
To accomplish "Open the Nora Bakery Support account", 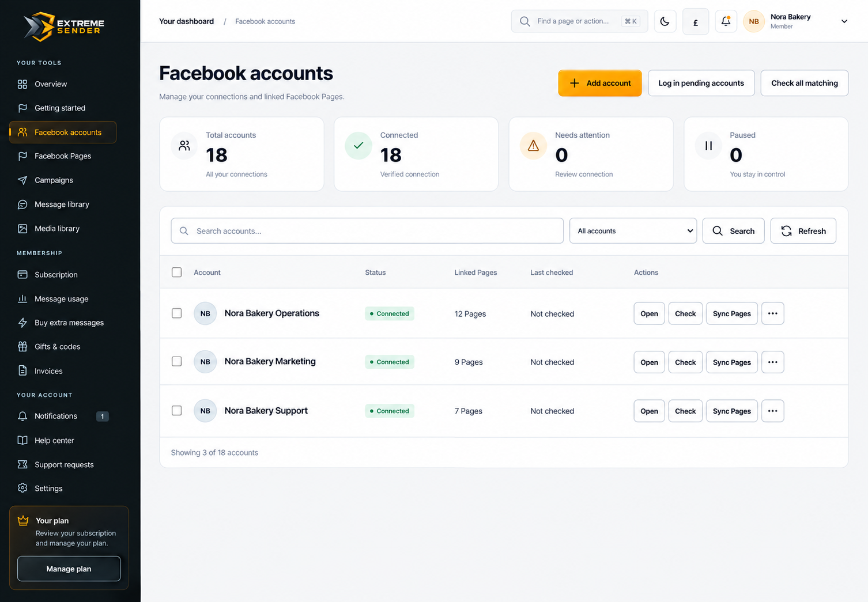I will click(x=649, y=411).
